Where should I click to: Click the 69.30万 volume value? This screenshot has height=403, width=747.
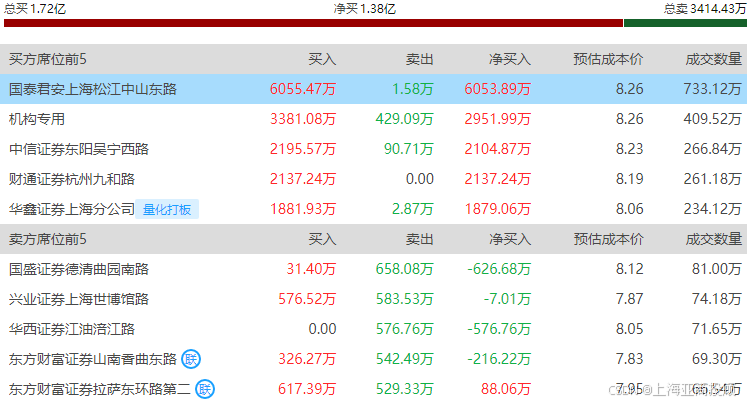(x=717, y=359)
